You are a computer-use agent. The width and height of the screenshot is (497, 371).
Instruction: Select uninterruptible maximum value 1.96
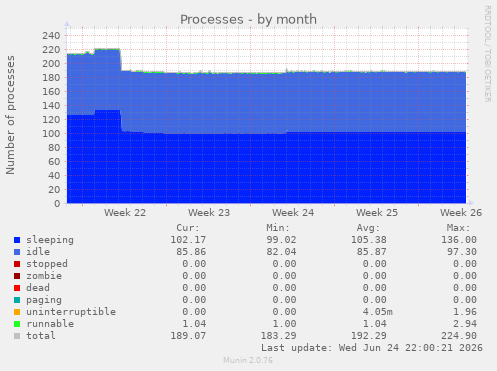click(465, 312)
